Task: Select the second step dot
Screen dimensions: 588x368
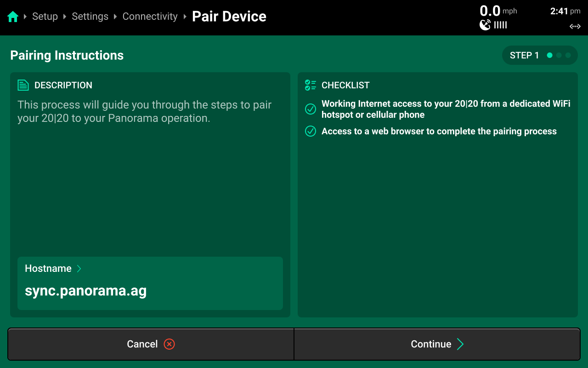Action: click(559, 55)
